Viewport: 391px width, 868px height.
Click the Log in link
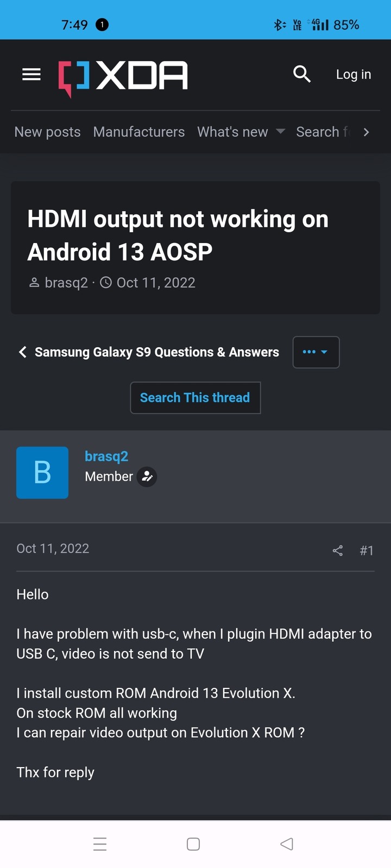coord(354,74)
